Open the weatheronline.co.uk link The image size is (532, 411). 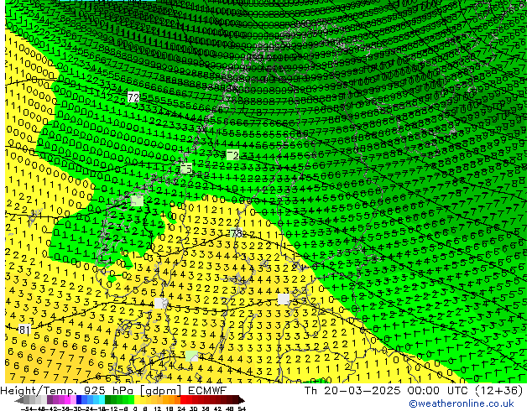click(x=461, y=403)
